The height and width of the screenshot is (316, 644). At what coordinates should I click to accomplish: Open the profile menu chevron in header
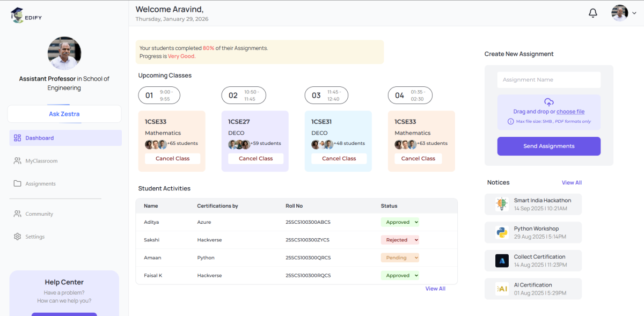coord(634,13)
